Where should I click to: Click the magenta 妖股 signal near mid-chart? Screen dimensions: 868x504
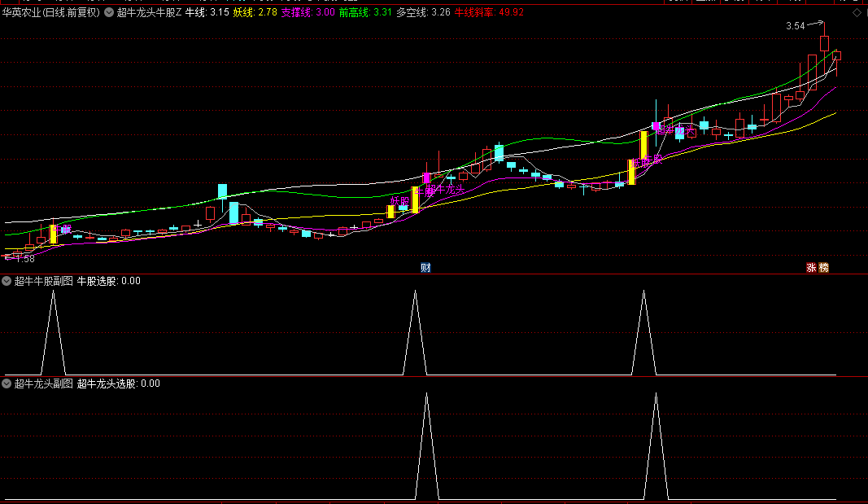(x=399, y=200)
